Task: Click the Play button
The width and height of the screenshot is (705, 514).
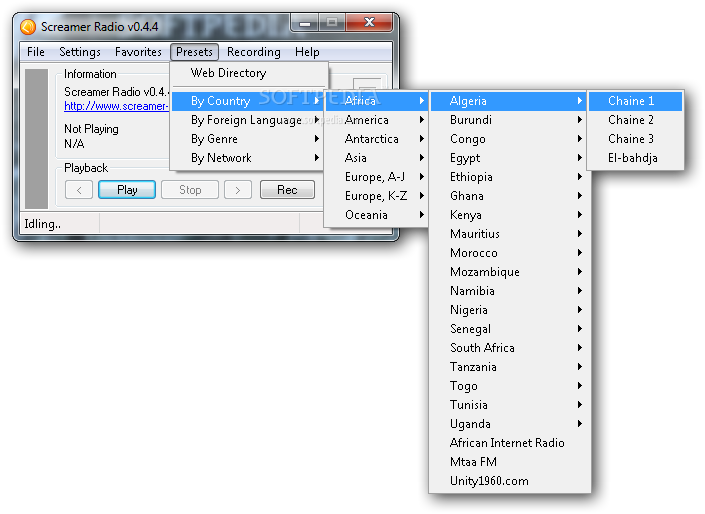Action: (127, 190)
